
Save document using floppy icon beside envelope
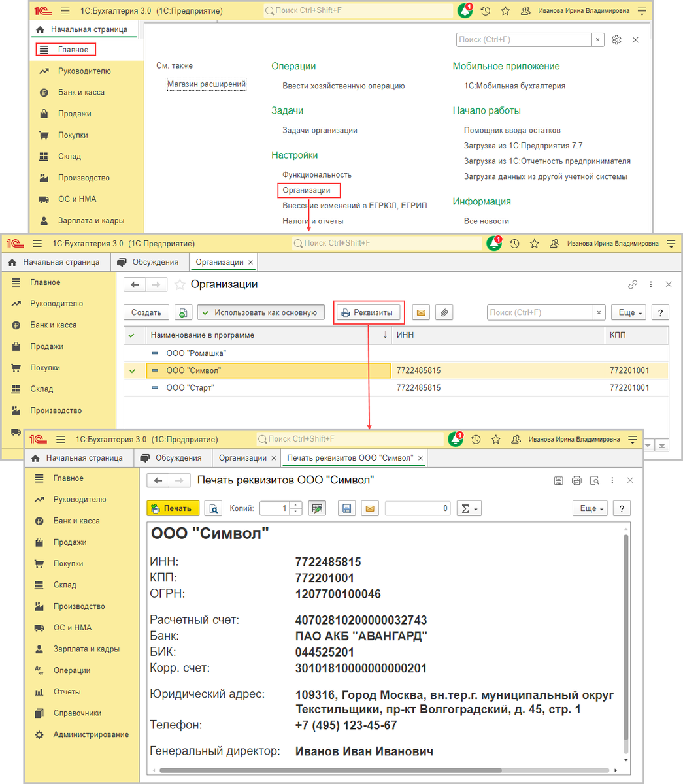tap(347, 508)
